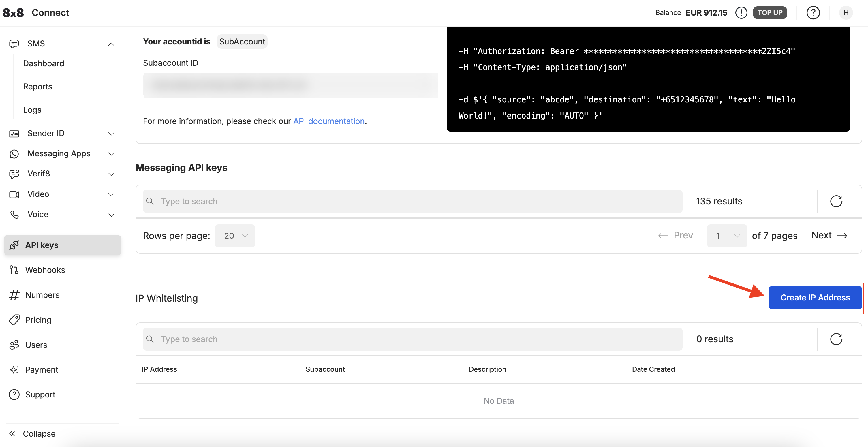The image size is (868, 447).
Task: Expand the Sender ID menu
Action: coord(111,134)
